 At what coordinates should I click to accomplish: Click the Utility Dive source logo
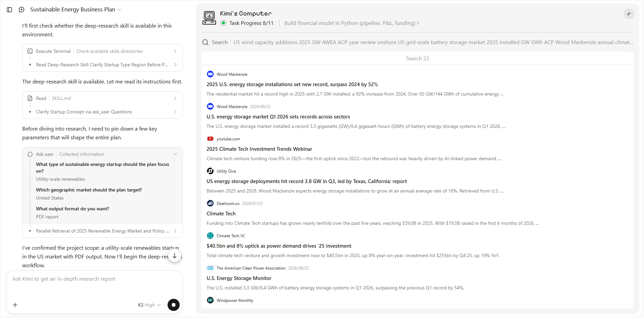(x=210, y=171)
